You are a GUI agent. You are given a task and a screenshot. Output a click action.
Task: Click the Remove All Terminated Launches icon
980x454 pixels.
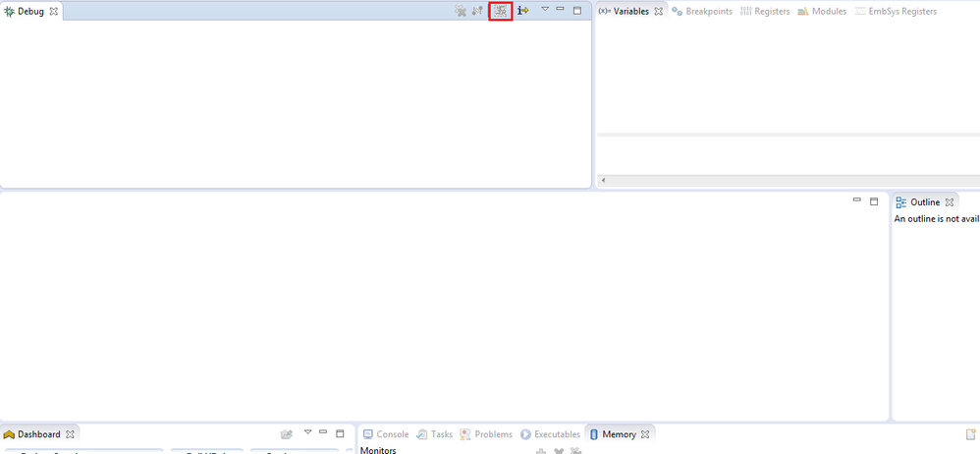tap(461, 11)
